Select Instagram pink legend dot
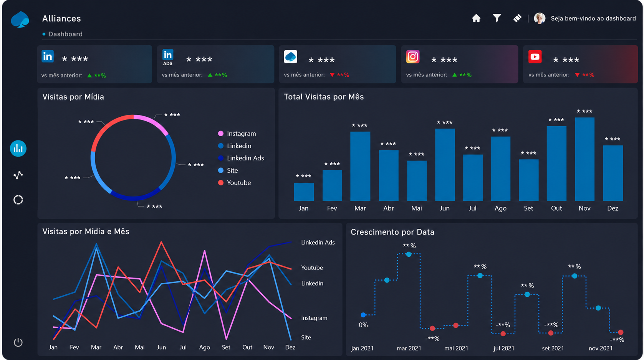Image resolution: width=644 pixels, height=360 pixels. [x=221, y=134]
